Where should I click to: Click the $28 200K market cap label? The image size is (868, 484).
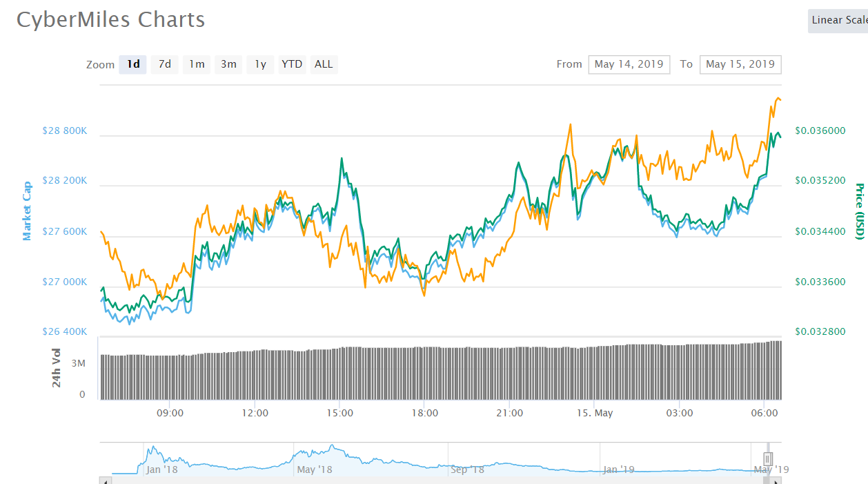click(x=64, y=181)
